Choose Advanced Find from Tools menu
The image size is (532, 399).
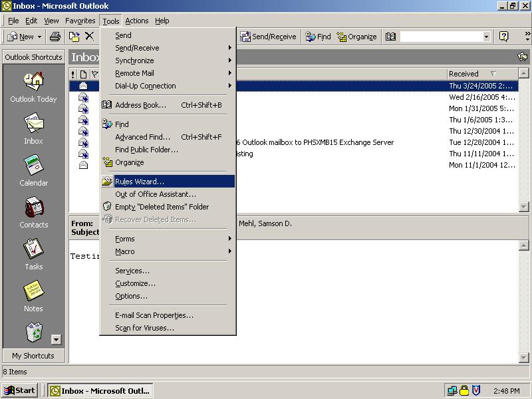coord(168,137)
